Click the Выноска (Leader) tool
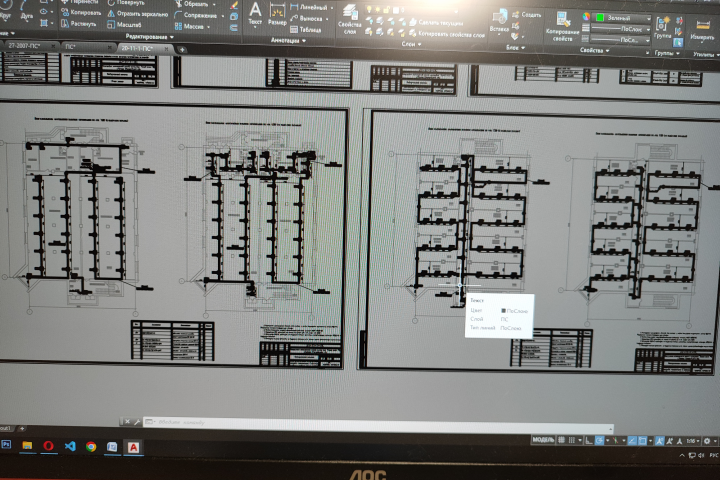 coord(306,19)
